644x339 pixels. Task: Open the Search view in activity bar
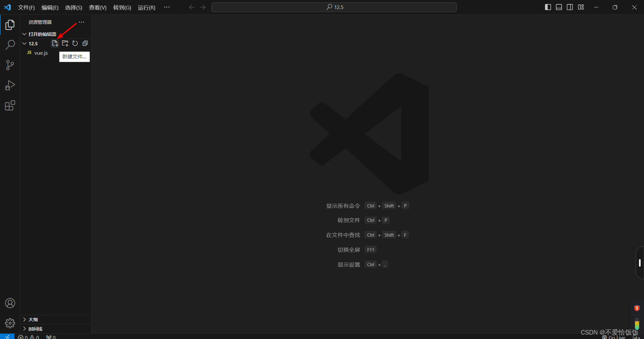(10, 45)
